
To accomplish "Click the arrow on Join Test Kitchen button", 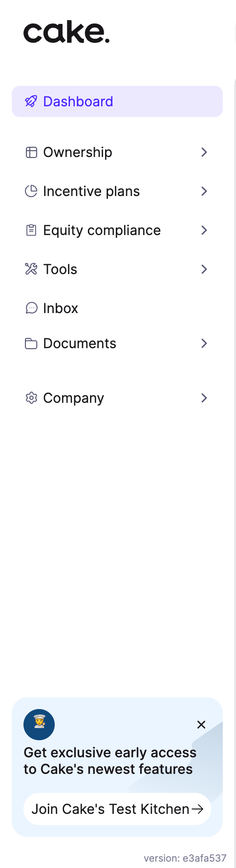I will pyautogui.click(x=197, y=809).
